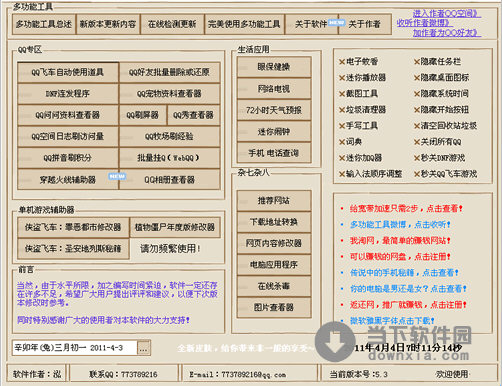Toggle the 电子教香 option

(x=359, y=62)
